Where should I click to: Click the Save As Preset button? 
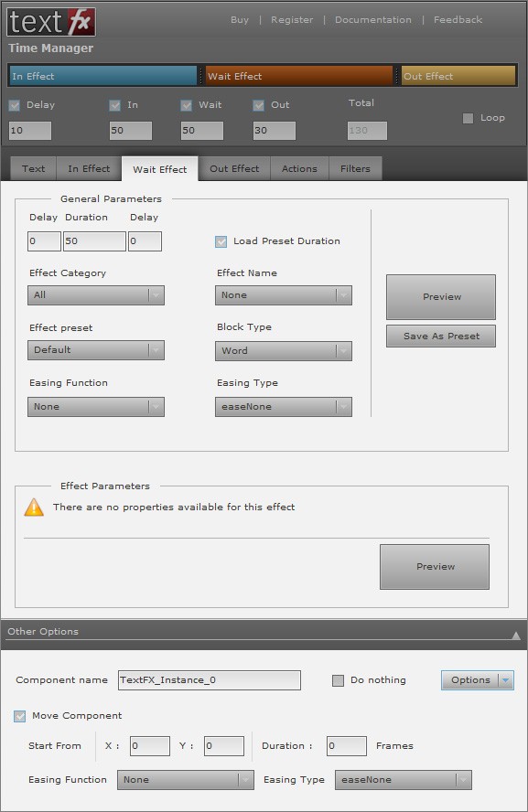click(x=441, y=337)
